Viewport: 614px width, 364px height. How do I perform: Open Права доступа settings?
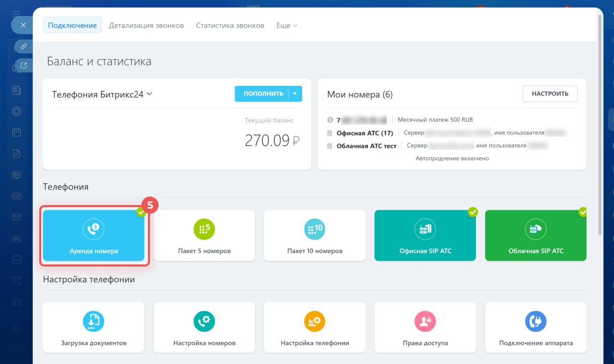coord(425,327)
